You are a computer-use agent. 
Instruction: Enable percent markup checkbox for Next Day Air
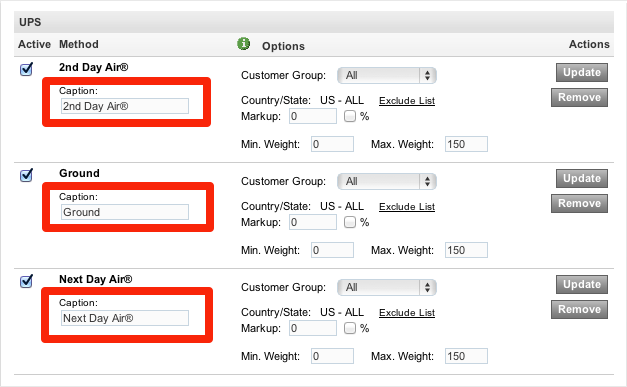point(350,328)
